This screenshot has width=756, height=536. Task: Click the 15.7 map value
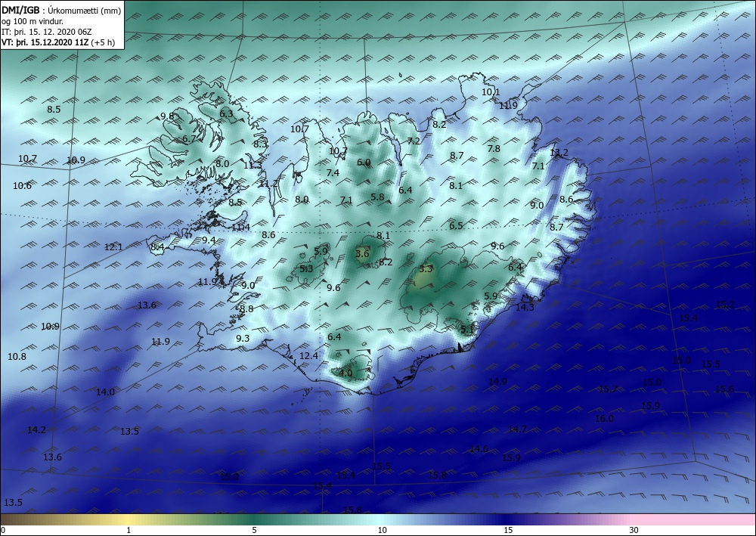coord(608,389)
